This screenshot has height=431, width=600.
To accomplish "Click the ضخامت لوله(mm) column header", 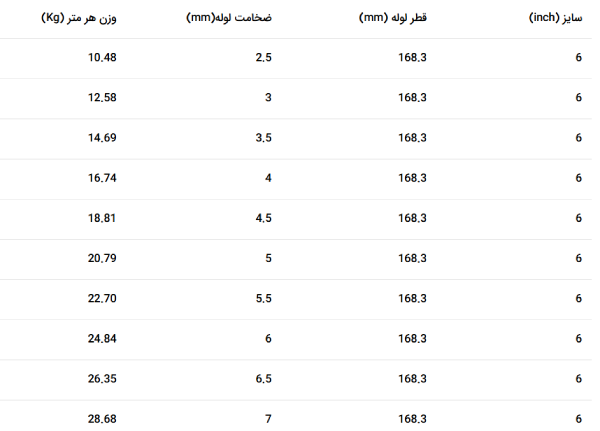I will point(229,18).
